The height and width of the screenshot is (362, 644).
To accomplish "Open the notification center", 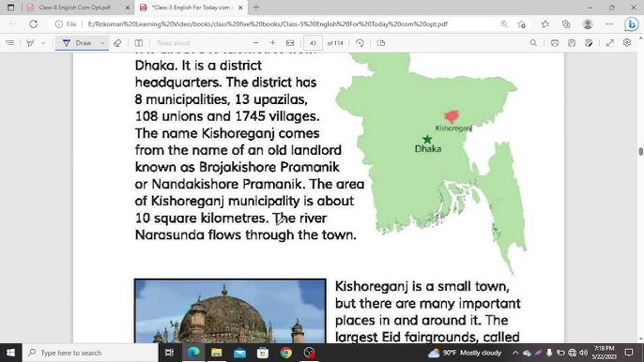I will pyautogui.click(x=628, y=353).
